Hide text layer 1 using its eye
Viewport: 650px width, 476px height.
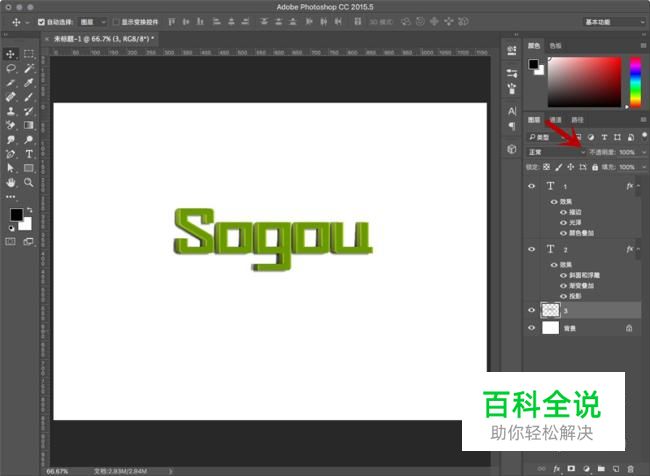pyautogui.click(x=531, y=186)
